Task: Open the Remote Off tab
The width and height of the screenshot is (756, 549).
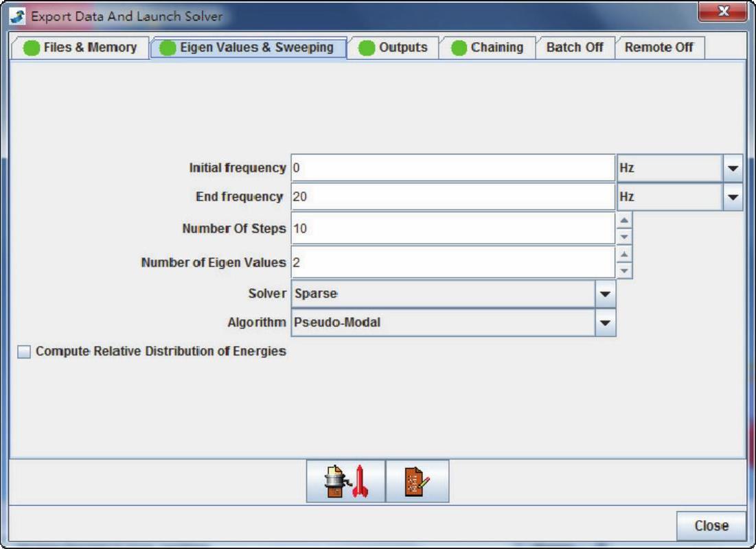Action: 658,47
